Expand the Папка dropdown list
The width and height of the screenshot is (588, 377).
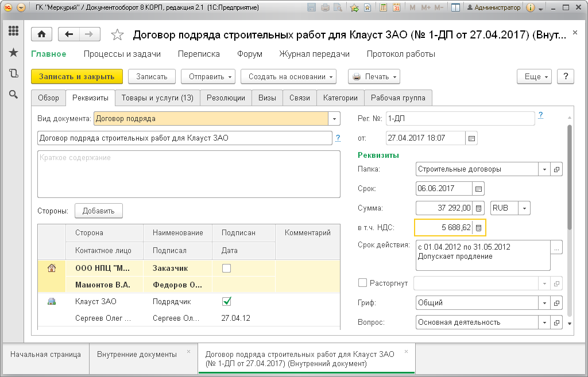click(544, 169)
